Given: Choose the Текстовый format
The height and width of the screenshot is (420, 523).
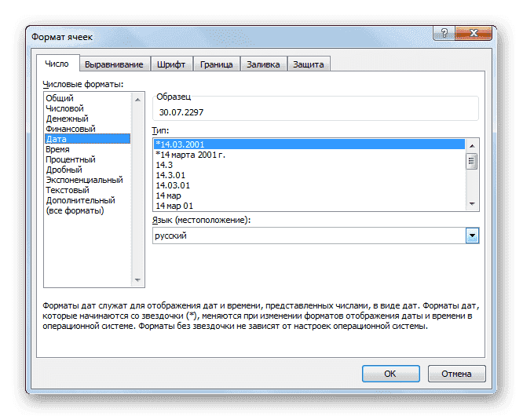Looking at the screenshot, I should pos(87,190).
